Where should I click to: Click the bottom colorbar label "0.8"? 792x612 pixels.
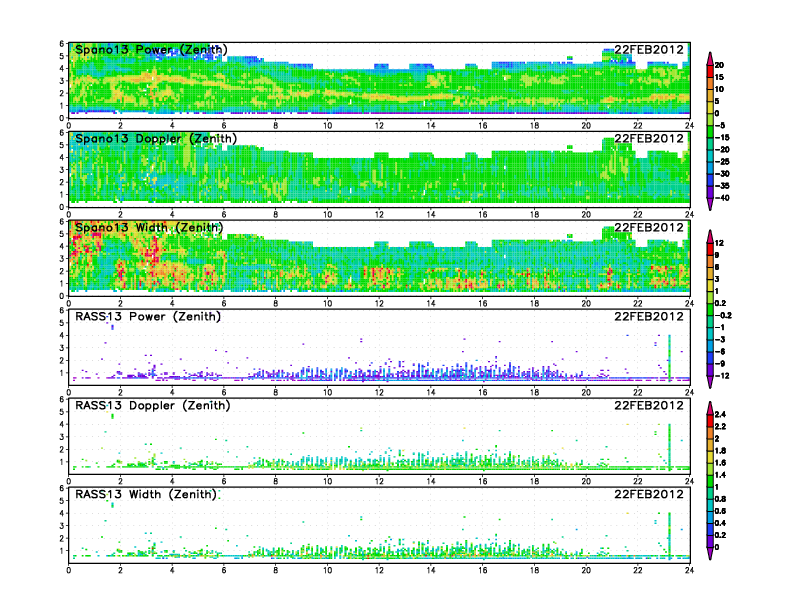(721, 499)
